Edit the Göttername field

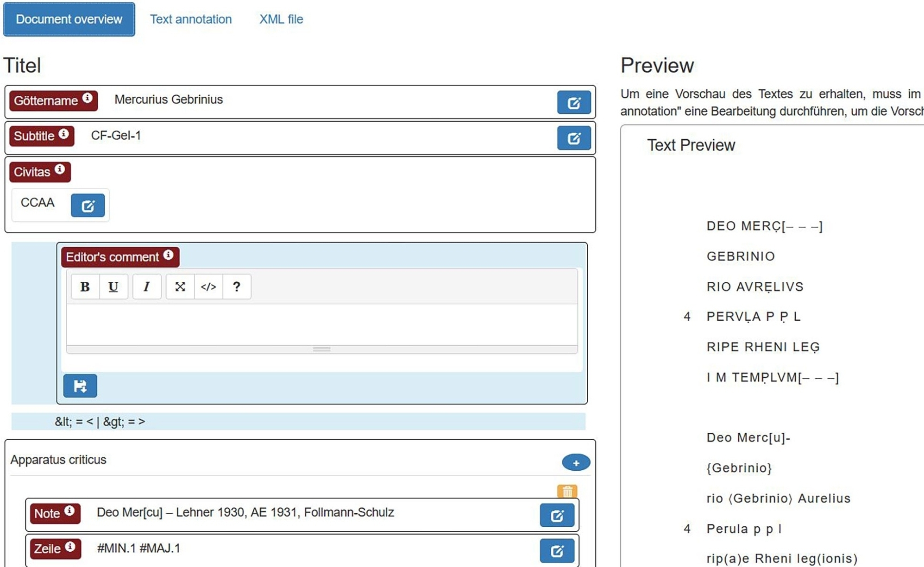tap(573, 102)
